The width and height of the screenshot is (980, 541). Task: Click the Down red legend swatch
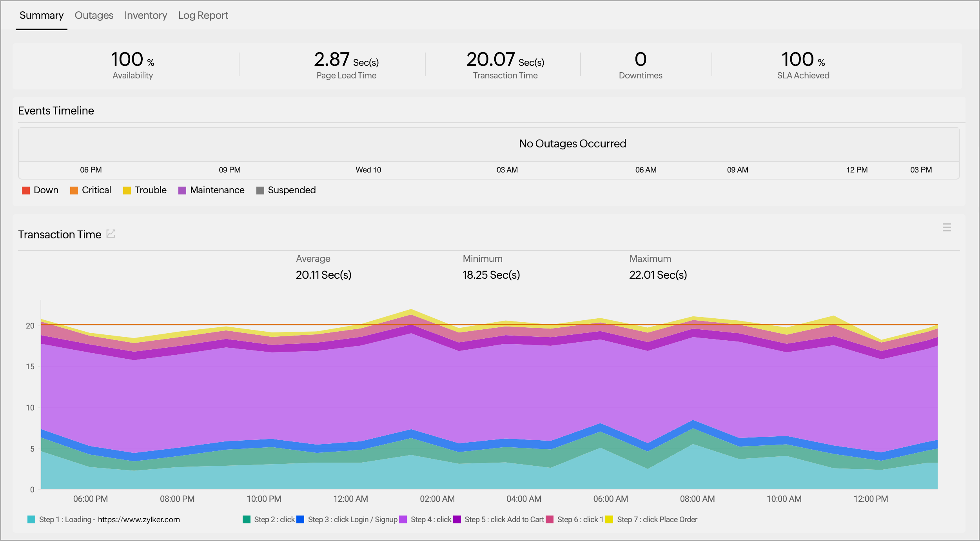coord(26,190)
